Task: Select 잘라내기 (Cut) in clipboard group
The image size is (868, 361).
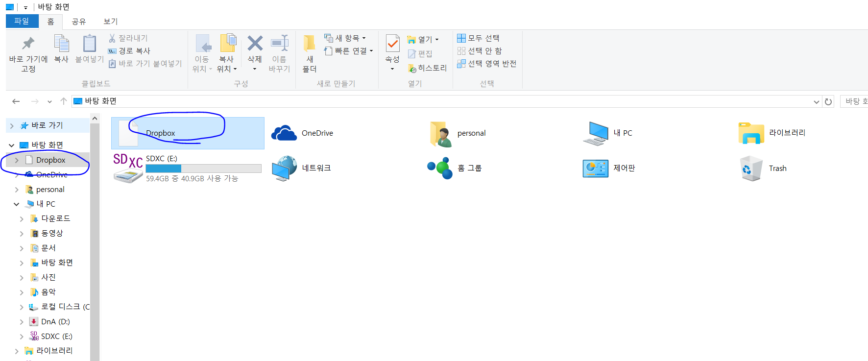Action: click(128, 38)
